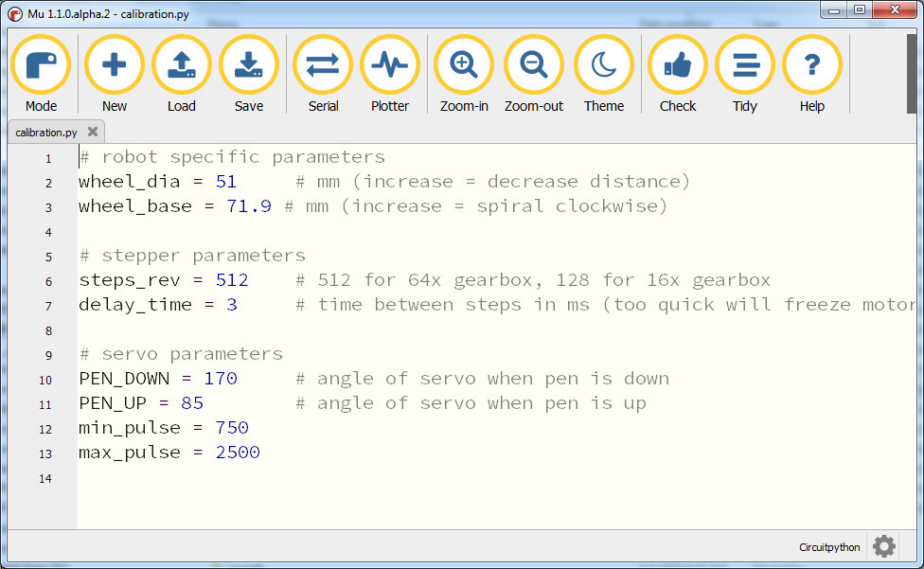Click the '# servo parameters' comment
This screenshot has width=924, height=569.
(181, 353)
